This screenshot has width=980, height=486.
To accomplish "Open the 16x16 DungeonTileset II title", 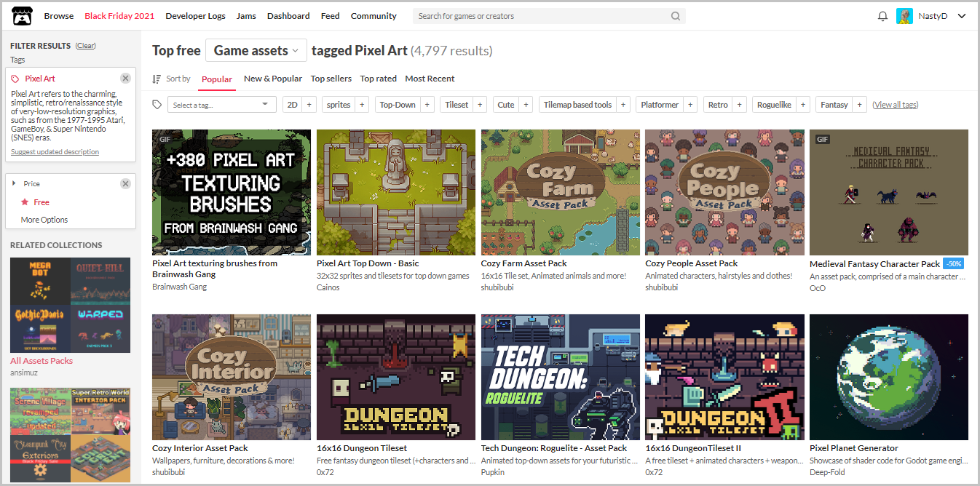I will (693, 448).
